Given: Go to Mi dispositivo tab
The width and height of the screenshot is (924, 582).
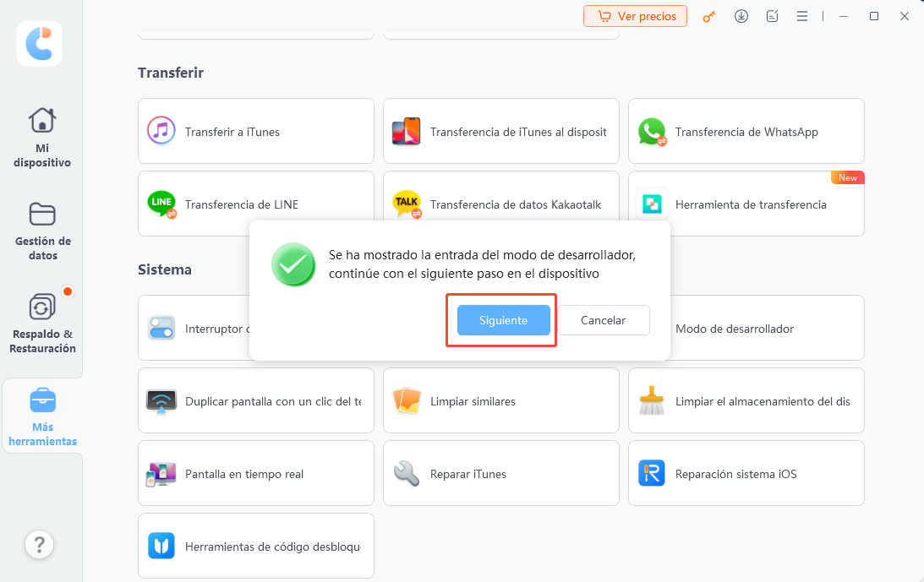Looking at the screenshot, I should pyautogui.click(x=41, y=138).
